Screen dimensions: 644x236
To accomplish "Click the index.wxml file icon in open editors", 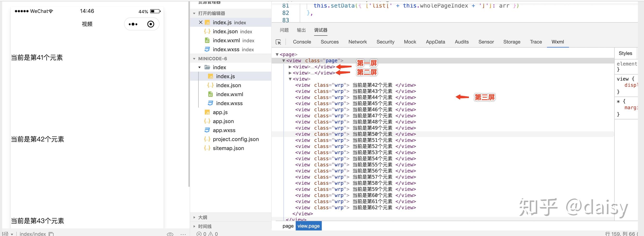I will (207, 40).
